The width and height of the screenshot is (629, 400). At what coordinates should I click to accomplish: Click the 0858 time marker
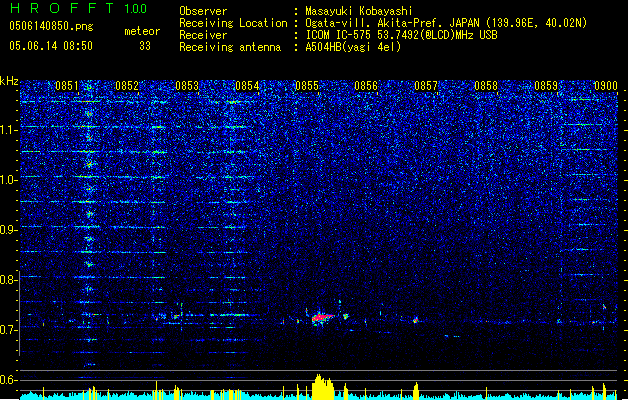(486, 86)
